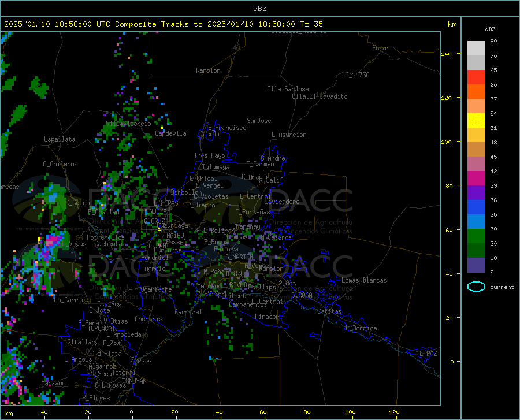Pick the magenta 42-39 dBZ legend band
The height and width of the screenshot is (420, 520).
[x=476, y=179]
